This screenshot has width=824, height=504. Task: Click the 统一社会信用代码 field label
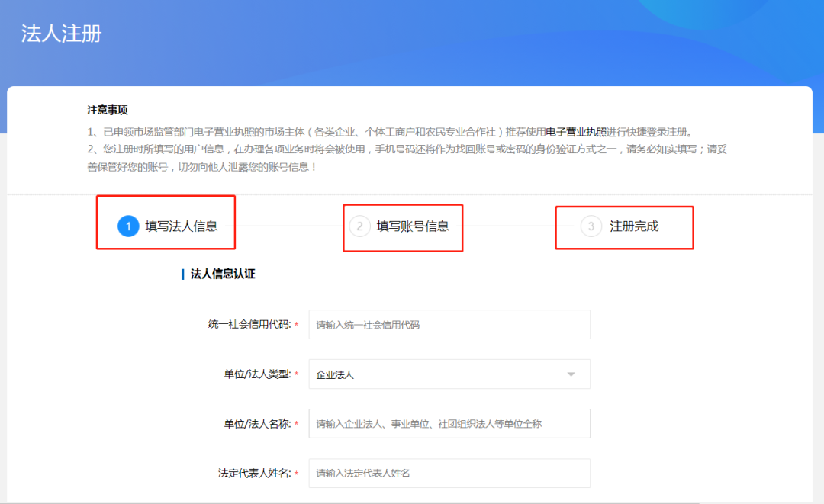[x=249, y=325]
